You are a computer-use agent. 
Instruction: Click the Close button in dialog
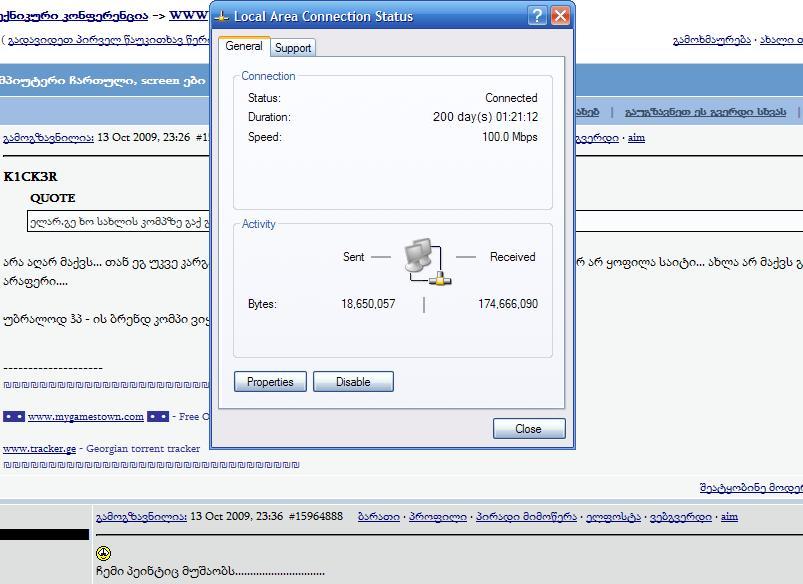529,429
